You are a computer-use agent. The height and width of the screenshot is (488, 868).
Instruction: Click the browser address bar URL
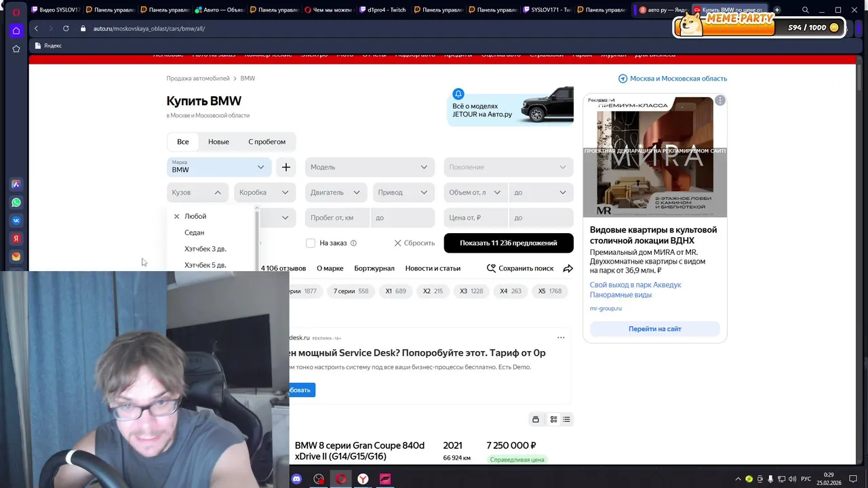(x=149, y=28)
